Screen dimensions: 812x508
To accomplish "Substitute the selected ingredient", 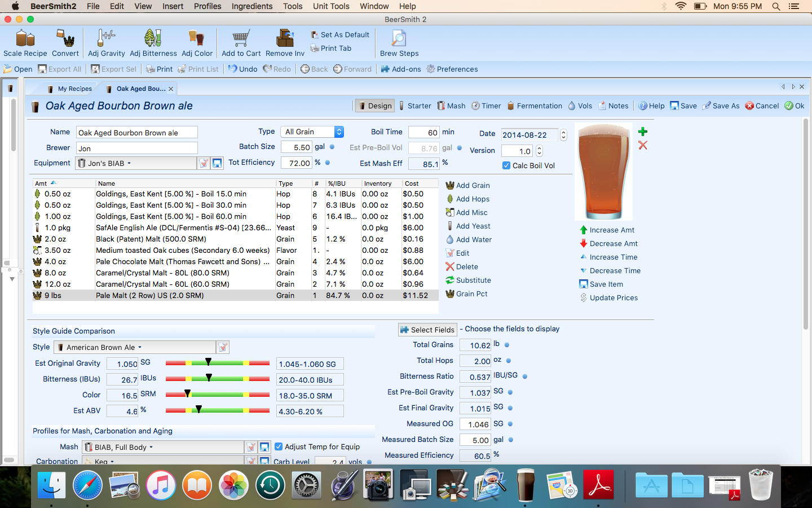I will pos(468,280).
